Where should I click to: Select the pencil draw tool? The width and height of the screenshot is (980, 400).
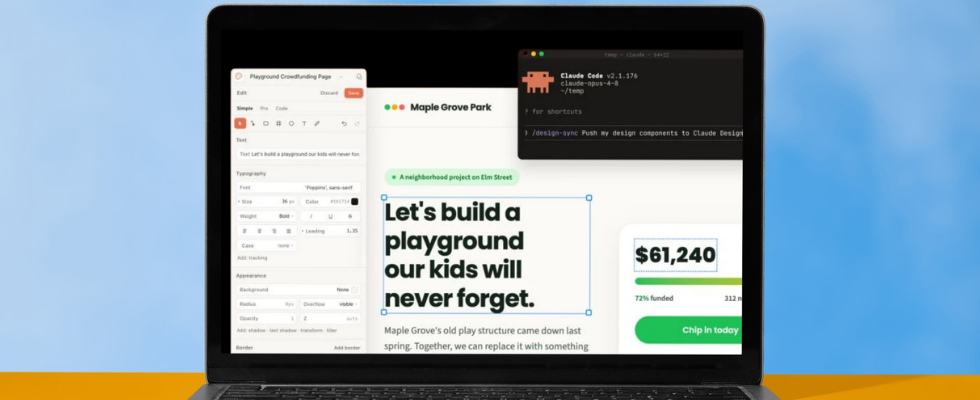pyautogui.click(x=317, y=124)
